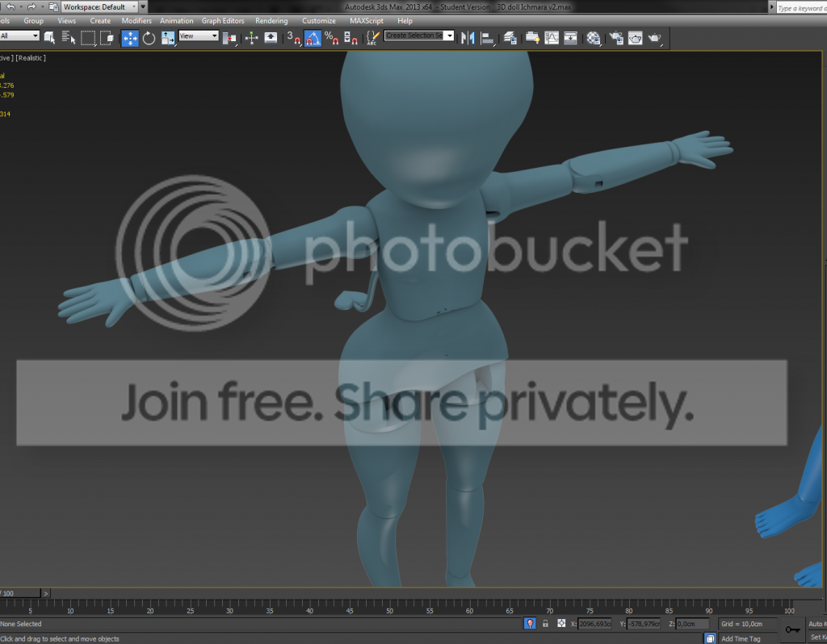Click the Z coordinate input field
Screen dimensions: 827x644
[692, 624]
